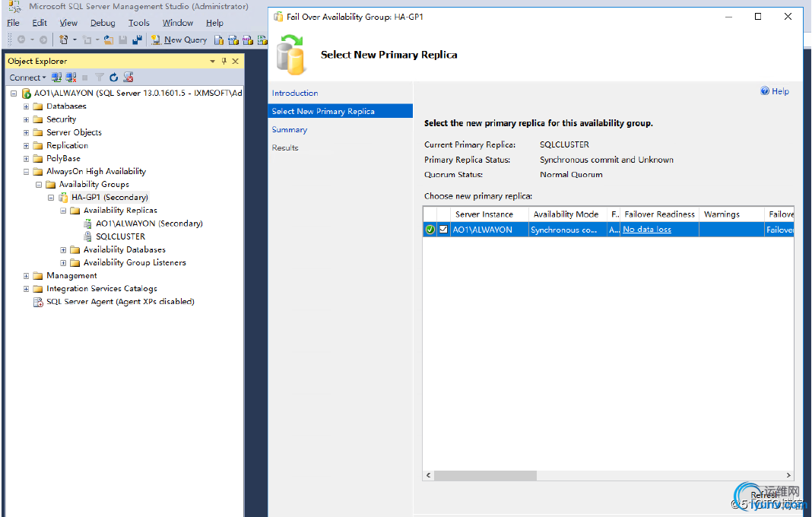Click the Filter funnel icon in Object Explorer
812x517 pixels.
100,78
